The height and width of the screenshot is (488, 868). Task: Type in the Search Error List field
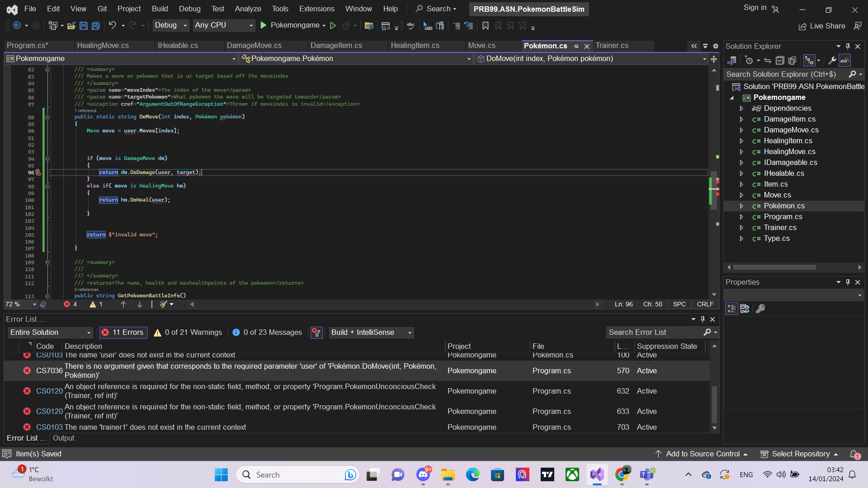coord(656,332)
